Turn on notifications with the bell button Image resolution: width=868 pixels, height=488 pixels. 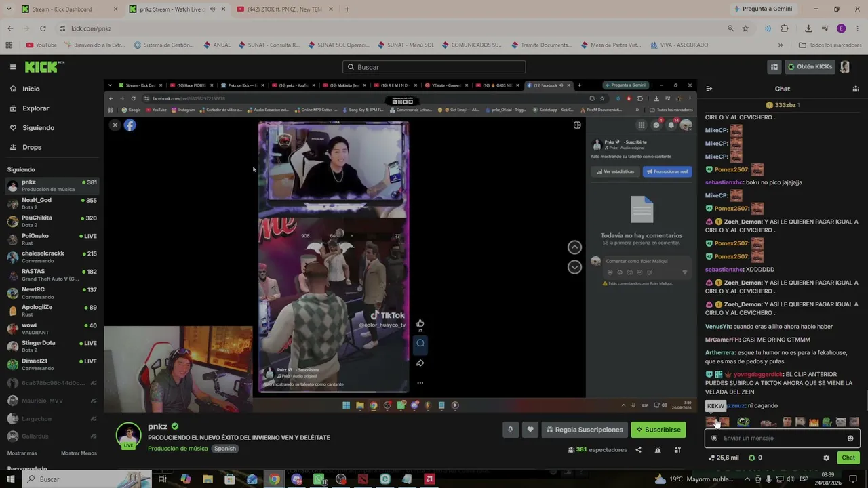(510, 430)
